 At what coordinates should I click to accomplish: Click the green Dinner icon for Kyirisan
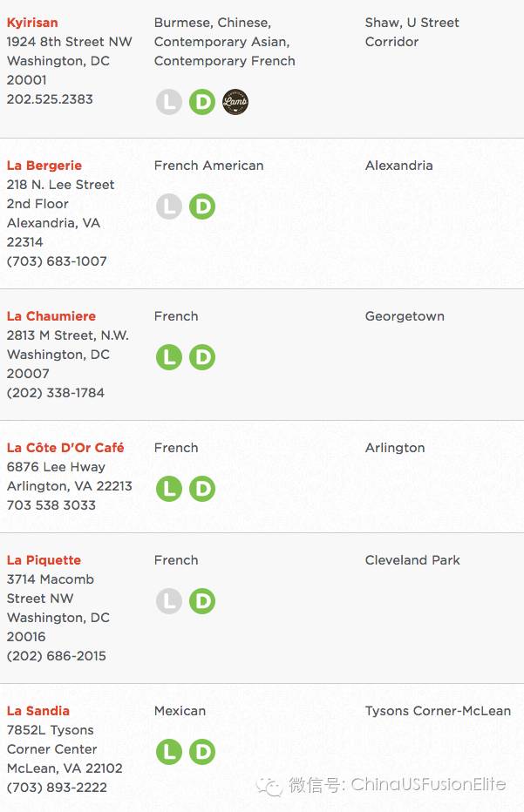pyautogui.click(x=202, y=102)
